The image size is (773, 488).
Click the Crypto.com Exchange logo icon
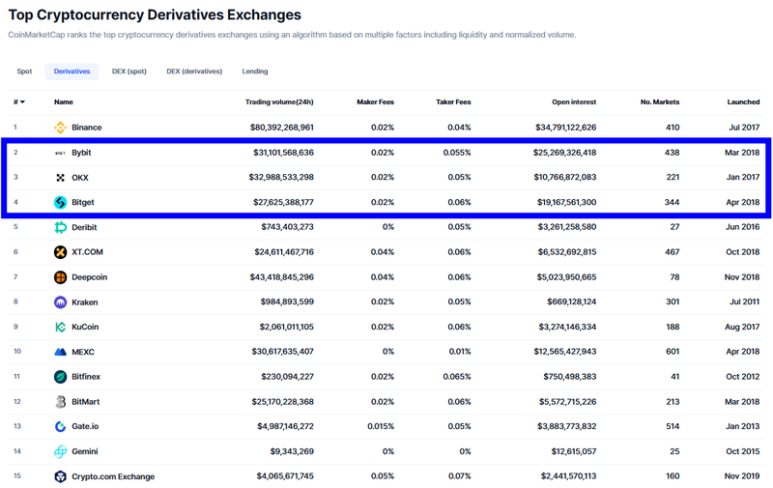click(x=60, y=477)
